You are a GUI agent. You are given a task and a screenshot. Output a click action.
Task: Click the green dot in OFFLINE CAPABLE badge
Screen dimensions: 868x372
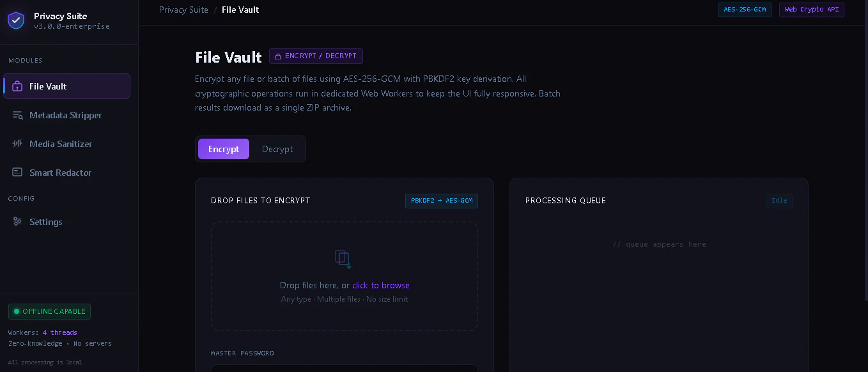pos(17,312)
